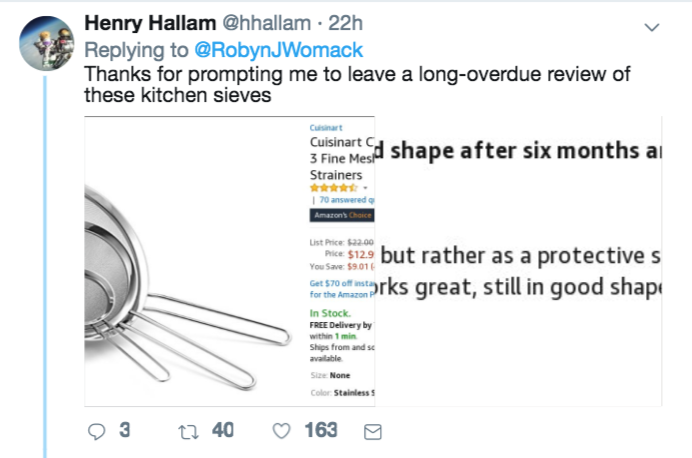Viewport: 692px width, 458px height.
Task: Open Henry Hallam's profile avatar
Action: point(46,44)
